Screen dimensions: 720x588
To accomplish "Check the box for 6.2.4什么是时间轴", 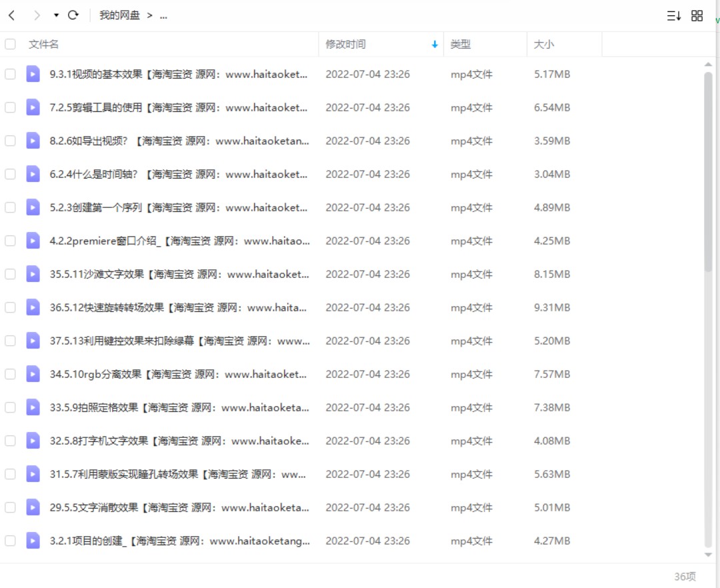I will click(10, 174).
